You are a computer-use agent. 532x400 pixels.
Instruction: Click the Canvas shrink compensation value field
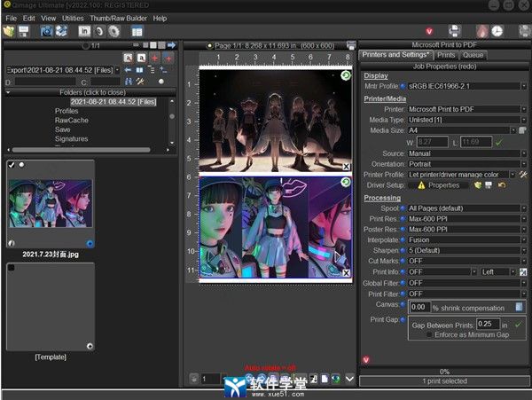pyautogui.click(x=419, y=308)
